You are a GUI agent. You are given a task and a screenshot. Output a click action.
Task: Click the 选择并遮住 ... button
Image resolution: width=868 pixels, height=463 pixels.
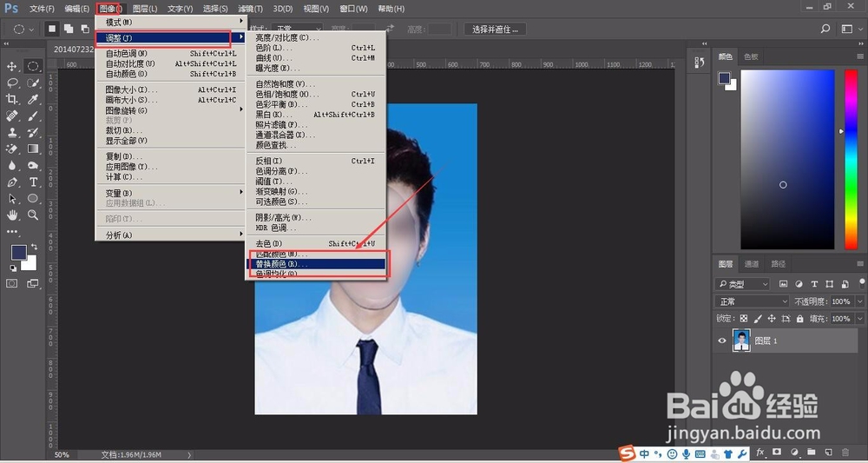point(495,30)
